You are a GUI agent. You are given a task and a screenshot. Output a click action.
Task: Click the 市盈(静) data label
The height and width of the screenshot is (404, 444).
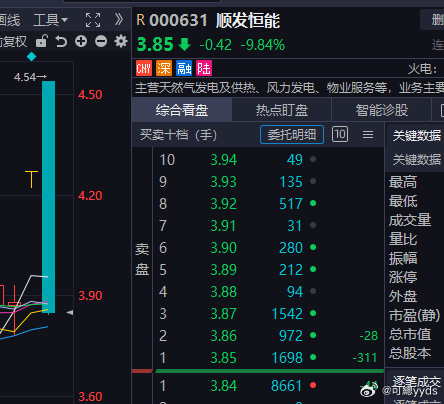[414, 315]
